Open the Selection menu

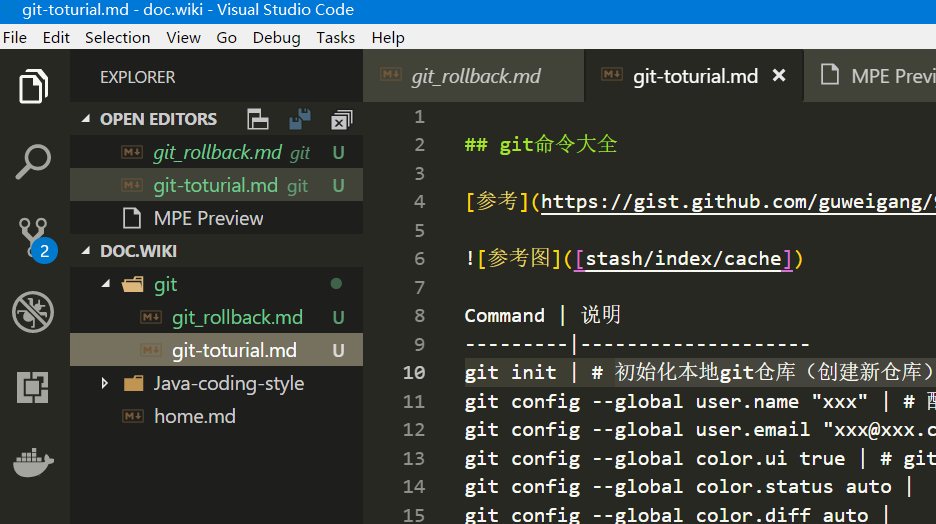(118, 38)
